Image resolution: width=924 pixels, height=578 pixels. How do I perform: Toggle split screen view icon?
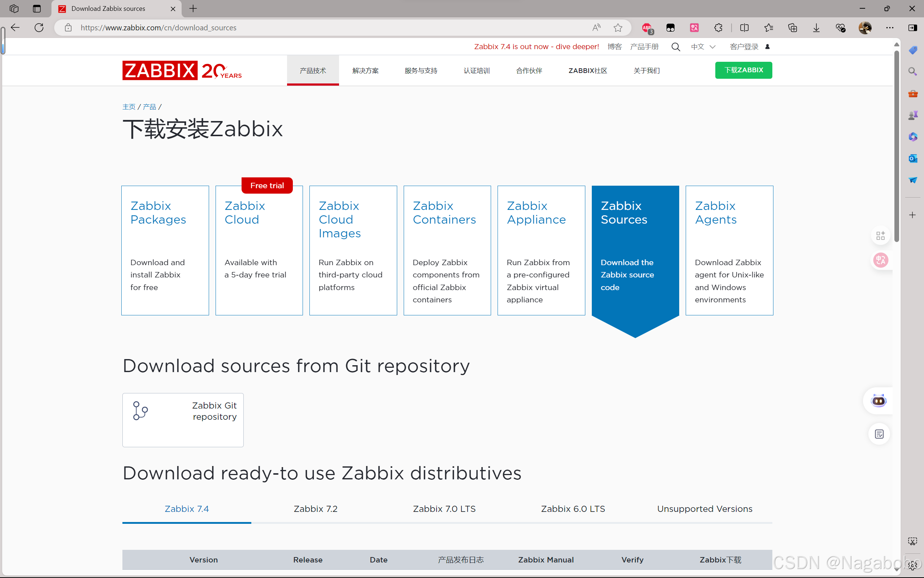tap(744, 27)
